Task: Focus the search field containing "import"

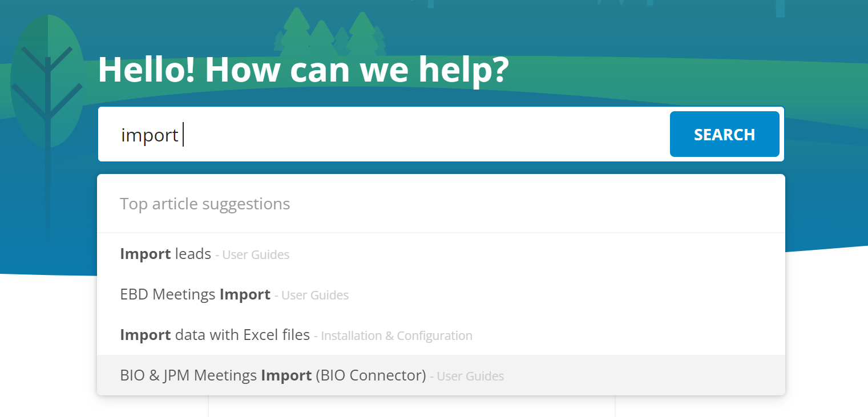Action: pyautogui.click(x=383, y=134)
